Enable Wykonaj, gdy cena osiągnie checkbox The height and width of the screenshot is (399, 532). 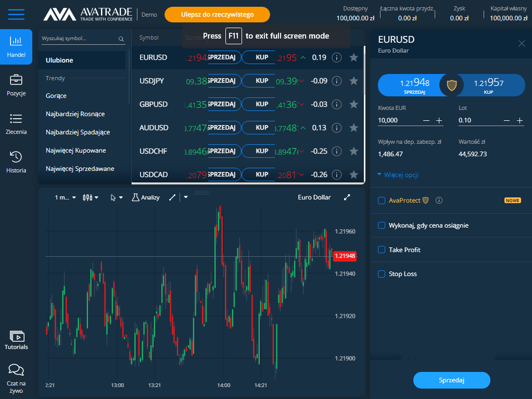pyautogui.click(x=382, y=226)
